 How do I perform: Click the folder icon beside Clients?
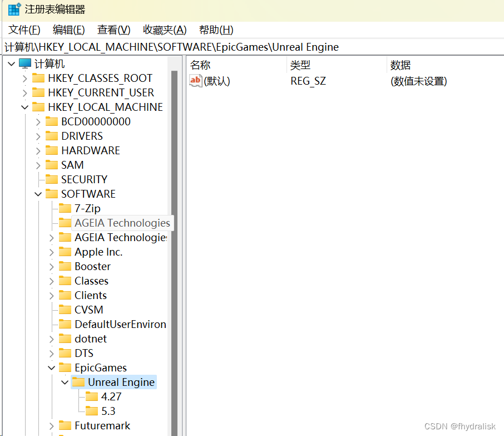click(65, 295)
